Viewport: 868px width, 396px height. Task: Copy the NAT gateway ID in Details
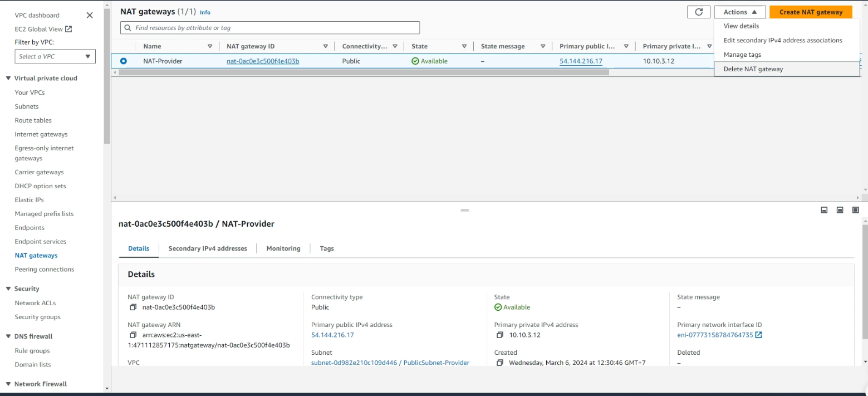tap(133, 307)
